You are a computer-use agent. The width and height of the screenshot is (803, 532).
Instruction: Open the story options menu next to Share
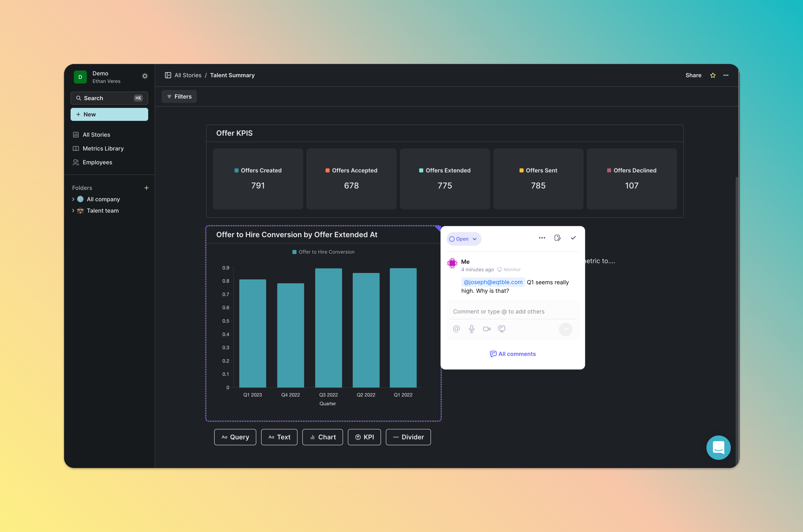(x=726, y=75)
